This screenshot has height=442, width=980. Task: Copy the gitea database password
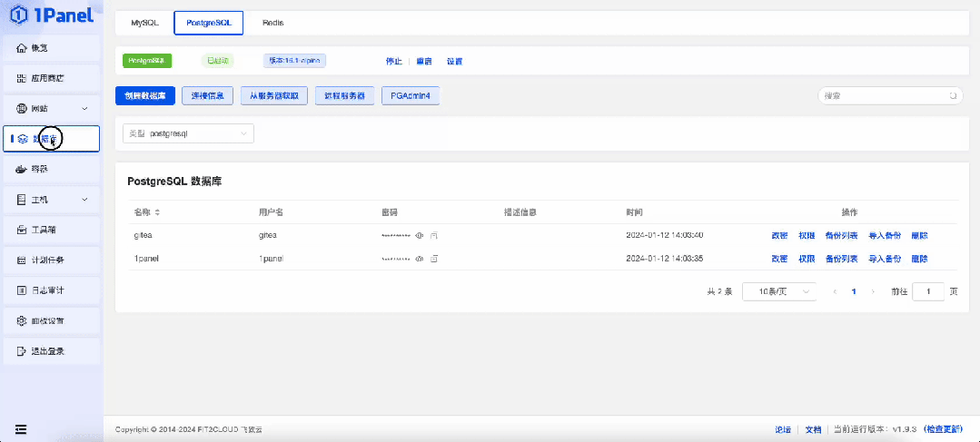tap(434, 236)
